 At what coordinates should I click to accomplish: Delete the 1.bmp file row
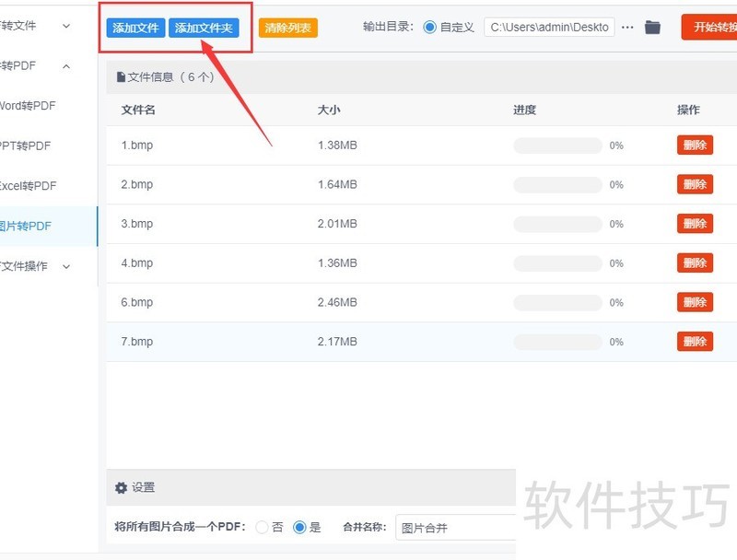(x=695, y=146)
